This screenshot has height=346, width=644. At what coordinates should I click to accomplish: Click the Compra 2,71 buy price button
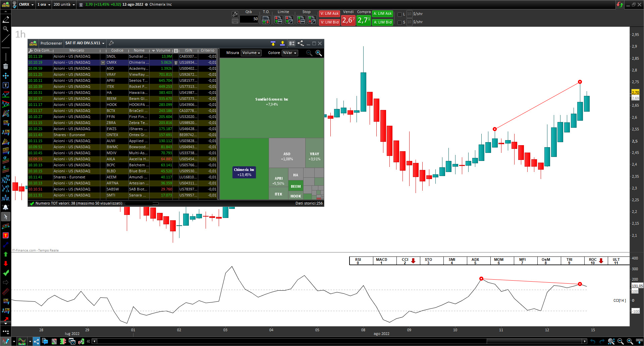(364, 20)
